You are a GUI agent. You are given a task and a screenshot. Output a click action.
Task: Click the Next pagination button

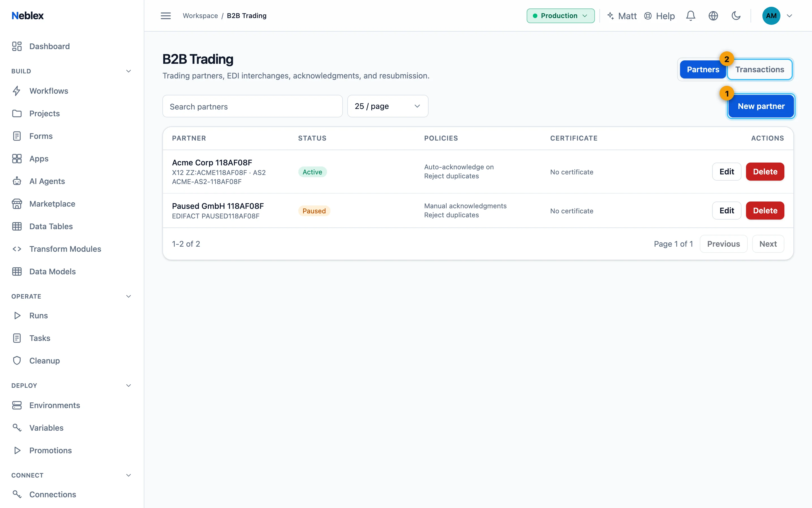(768, 244)
